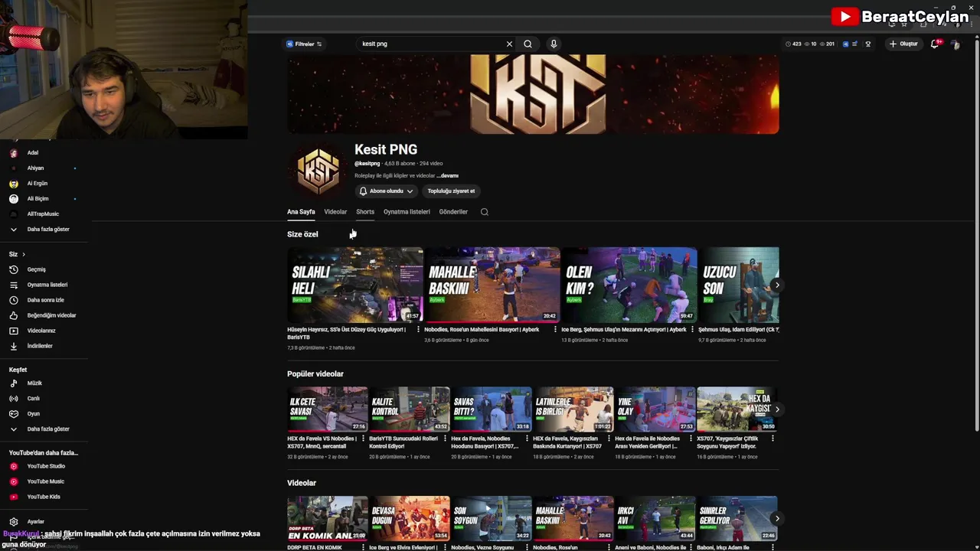Screen dimensions: 980x551
Task: Click Topluluğu ziyaret et button
Action: 451,191
